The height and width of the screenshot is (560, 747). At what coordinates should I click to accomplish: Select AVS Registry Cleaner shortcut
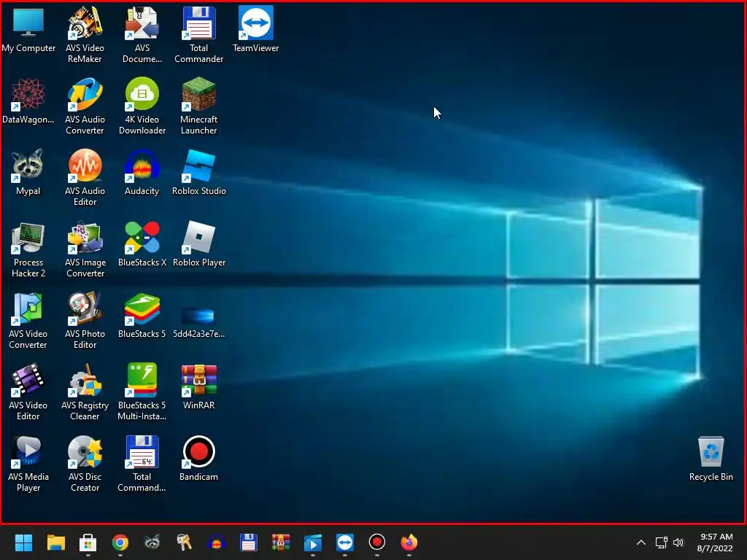[85, 392]
